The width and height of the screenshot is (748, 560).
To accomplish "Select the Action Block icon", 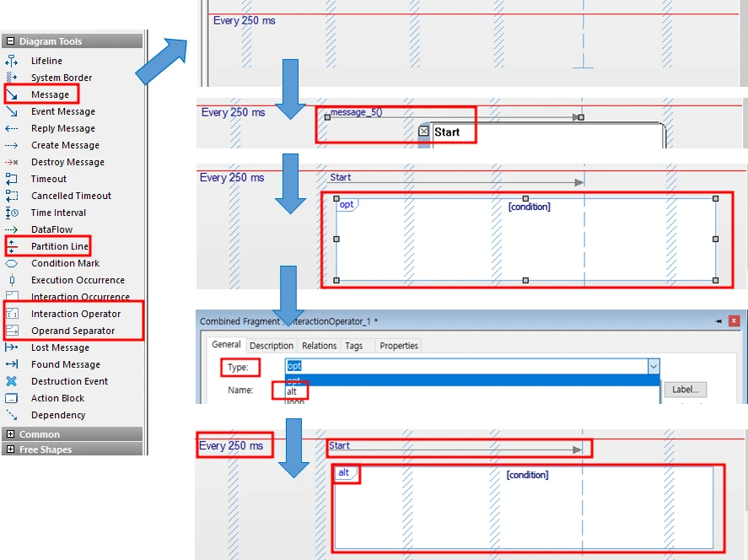I will [x=12, y=398].
